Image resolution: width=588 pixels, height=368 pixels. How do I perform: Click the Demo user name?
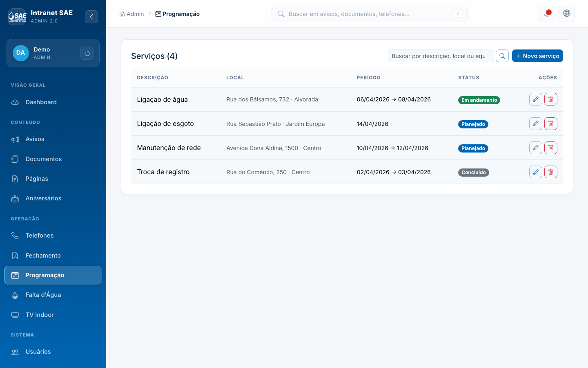pos(42,49)
